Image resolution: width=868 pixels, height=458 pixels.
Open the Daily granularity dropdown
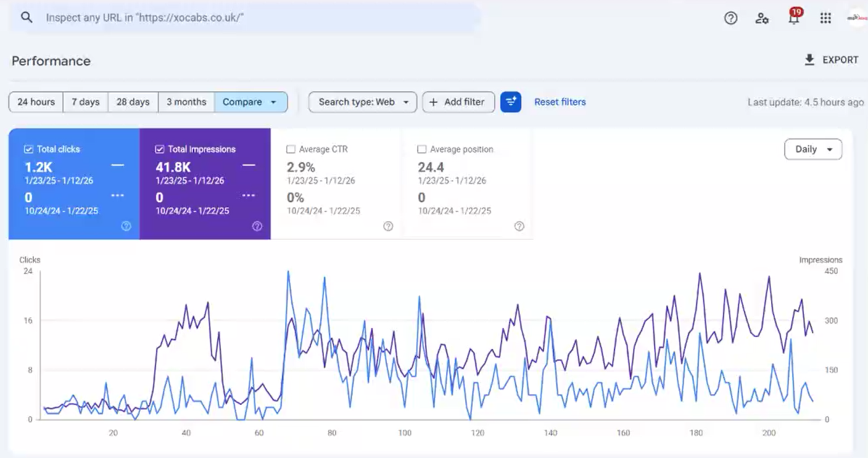tap(812, 149)
